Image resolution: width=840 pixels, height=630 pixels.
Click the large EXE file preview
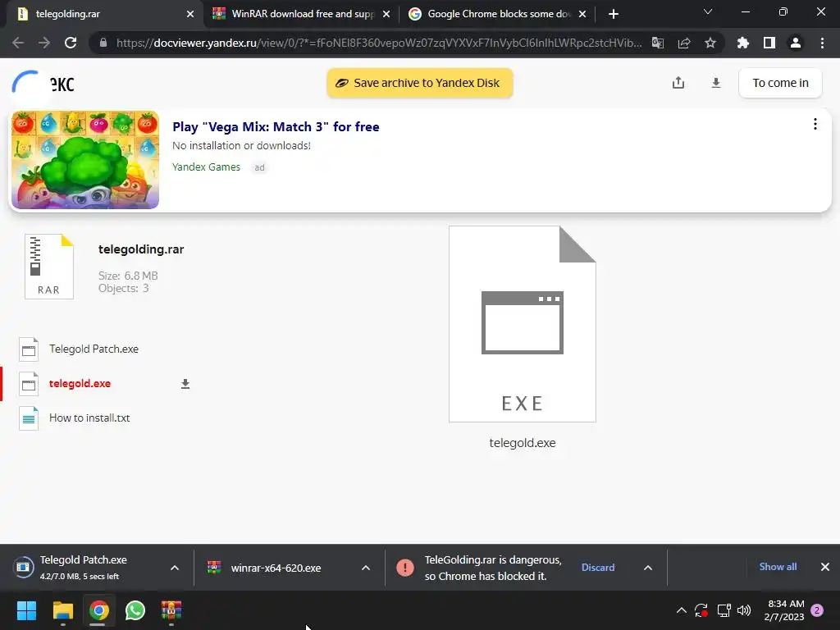523,324
